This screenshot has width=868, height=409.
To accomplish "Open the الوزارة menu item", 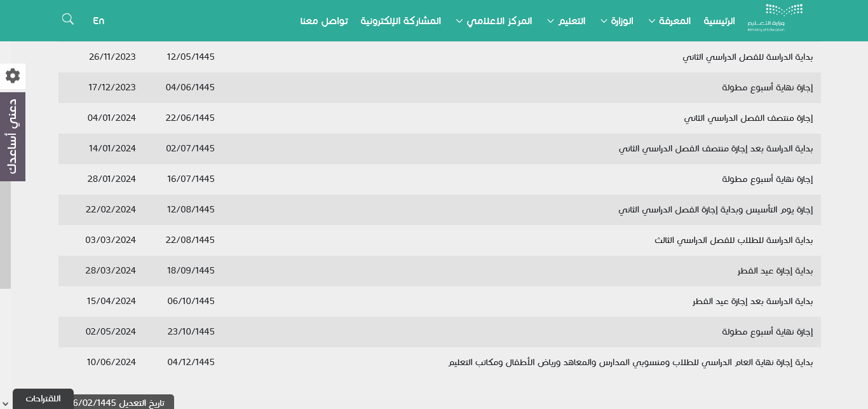I will (x=622, y=21).
